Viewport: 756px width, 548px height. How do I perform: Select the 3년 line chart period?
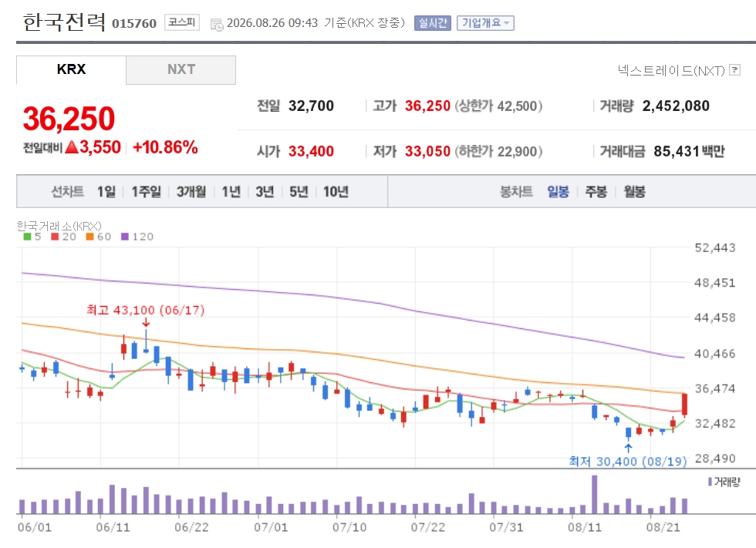(265, 192)
